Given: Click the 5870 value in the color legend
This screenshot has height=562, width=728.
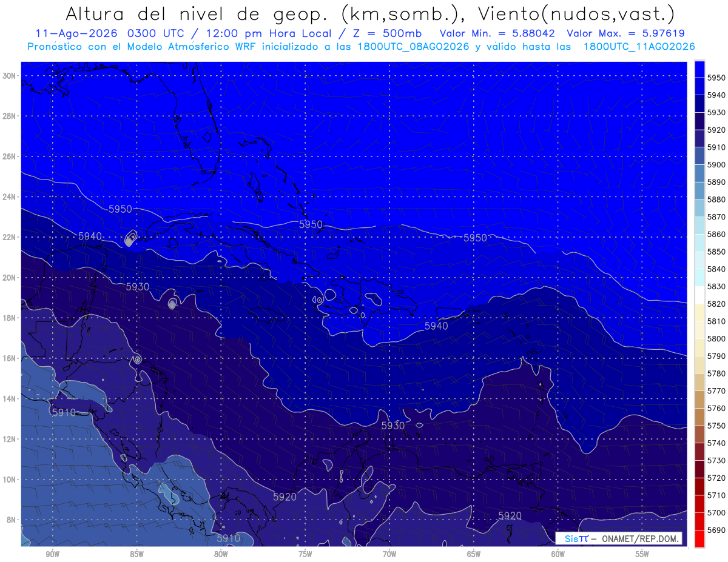Looking at the screenshot, I should (x=716, y=217).
